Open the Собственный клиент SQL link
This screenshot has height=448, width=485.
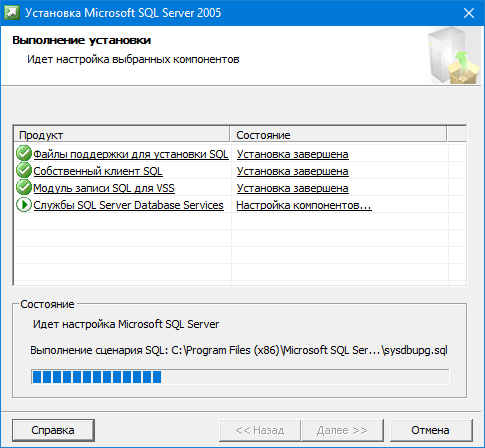pyautogui.click(x=98, y=171)
